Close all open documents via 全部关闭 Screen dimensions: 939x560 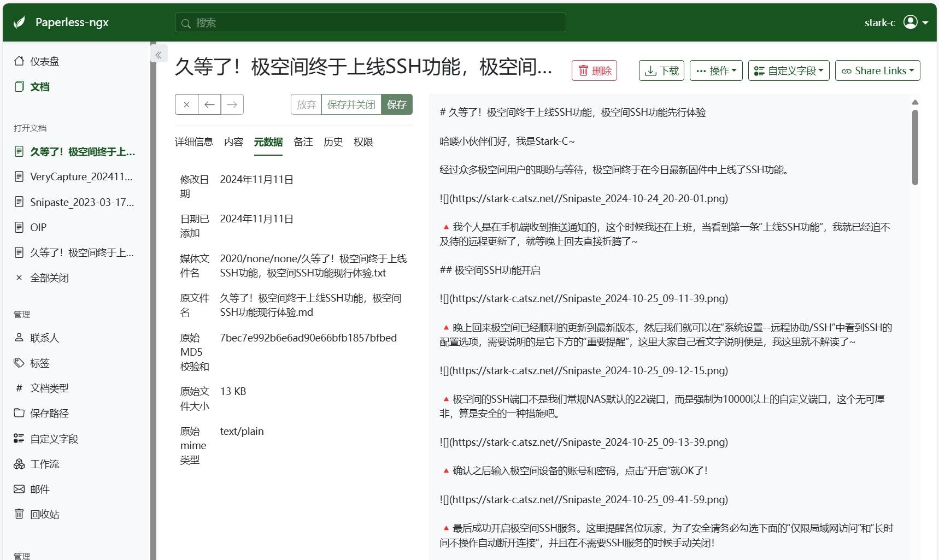42,278
